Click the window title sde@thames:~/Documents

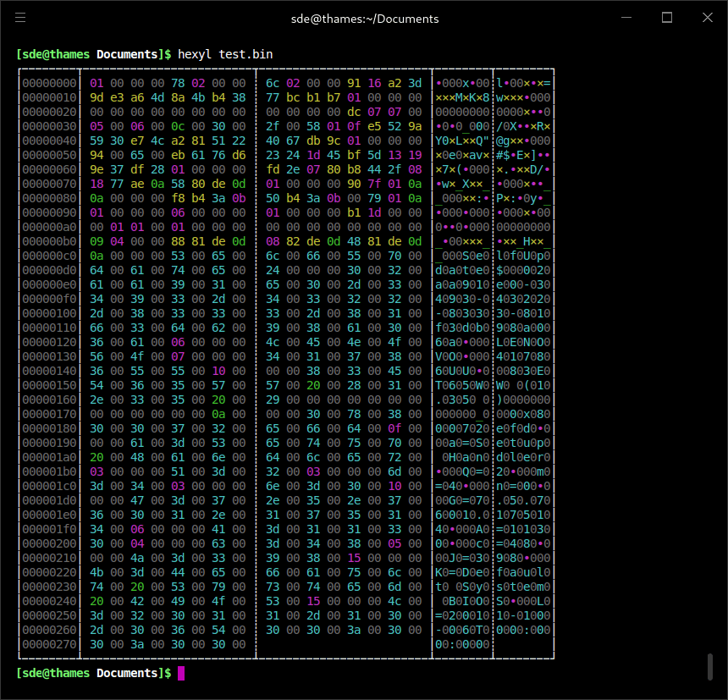pos(365,19)
